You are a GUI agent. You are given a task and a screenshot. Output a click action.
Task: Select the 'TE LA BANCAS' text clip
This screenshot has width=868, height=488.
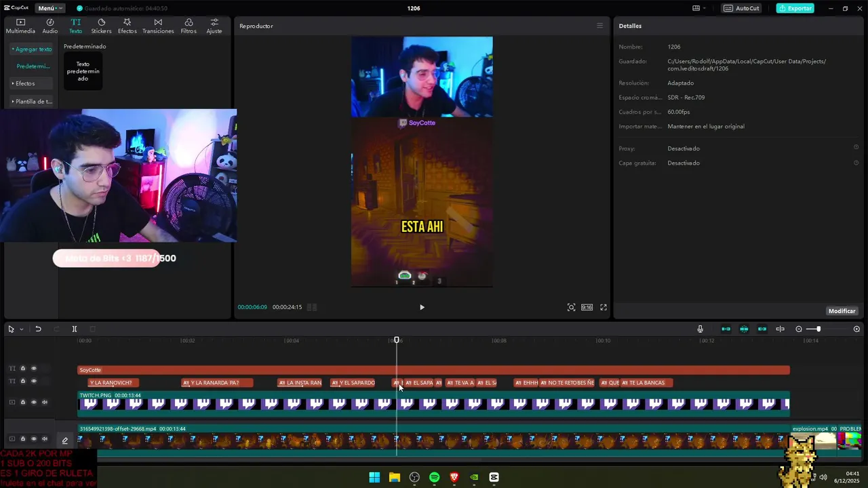646,383
